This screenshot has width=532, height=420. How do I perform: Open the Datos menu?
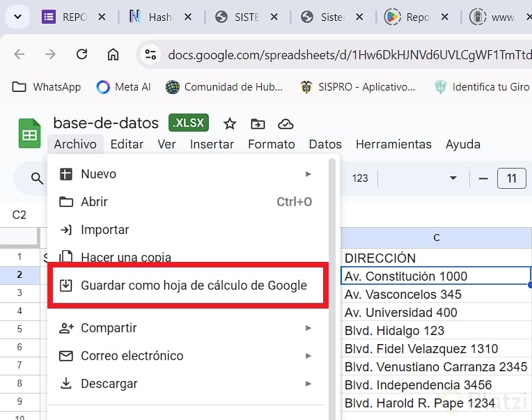point(325,144)
